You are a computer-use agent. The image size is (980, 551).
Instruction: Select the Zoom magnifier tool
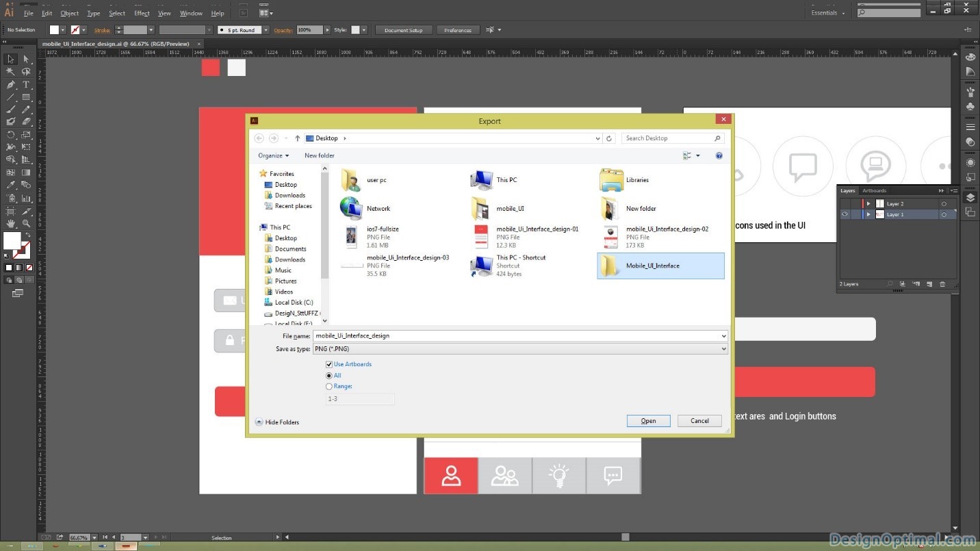[26, 223]
